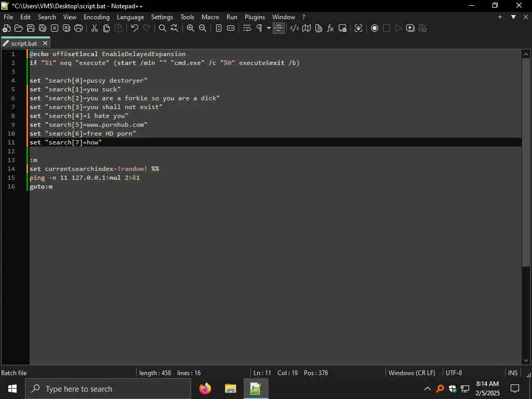This screenshot has width=532, height=399.
Task: Open the ? help menu
Action: (303, 17)
